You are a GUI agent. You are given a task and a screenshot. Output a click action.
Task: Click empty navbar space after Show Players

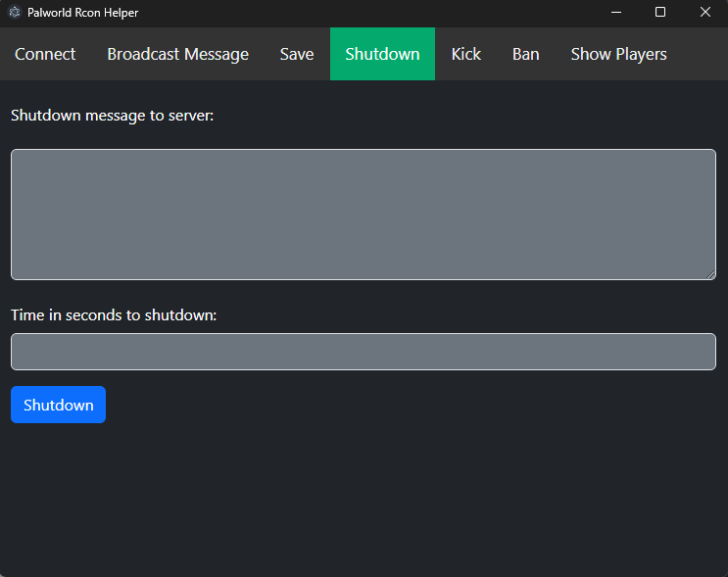click(x=704, y=54)
